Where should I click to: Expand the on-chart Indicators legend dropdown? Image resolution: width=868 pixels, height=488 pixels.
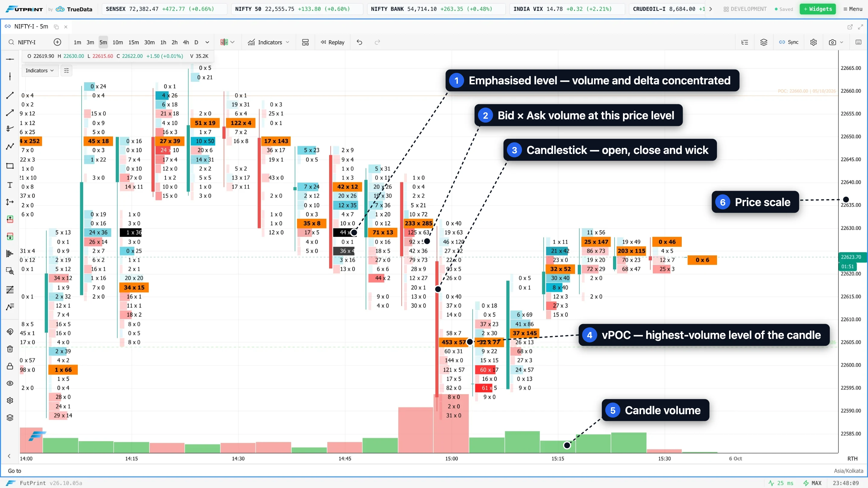pos(39,70)
